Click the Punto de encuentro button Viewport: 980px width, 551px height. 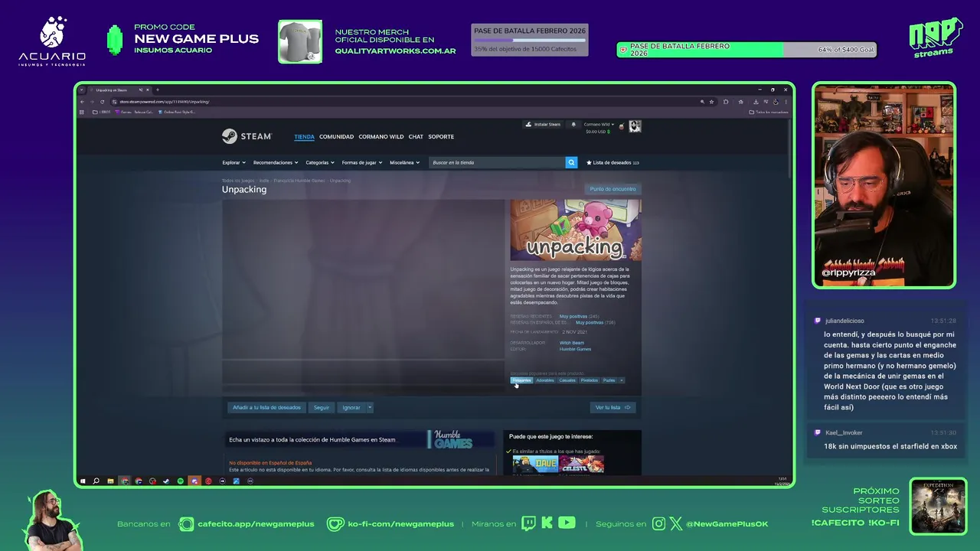coord(612,189)
